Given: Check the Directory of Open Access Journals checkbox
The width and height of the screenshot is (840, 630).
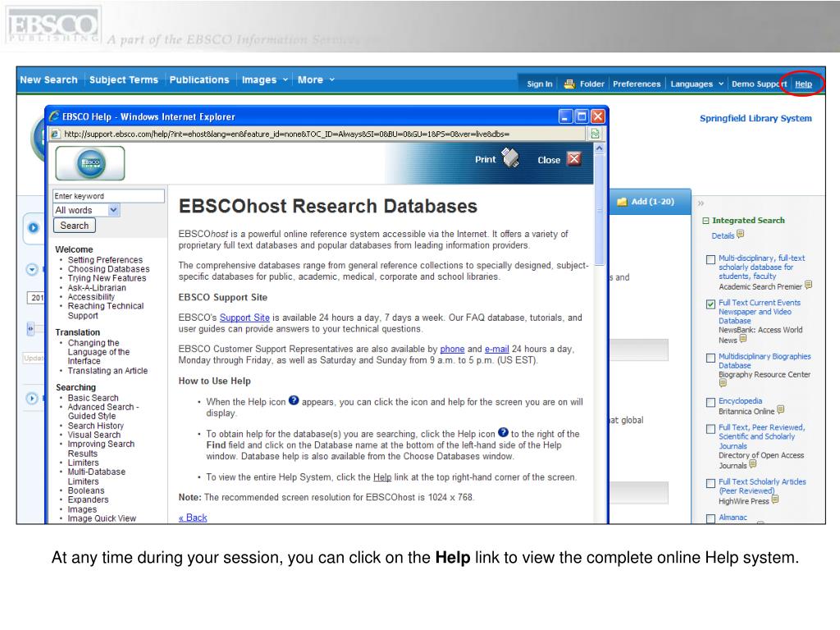Looking at the screenshot, I should pyautogui.click(x=711, y=429).
